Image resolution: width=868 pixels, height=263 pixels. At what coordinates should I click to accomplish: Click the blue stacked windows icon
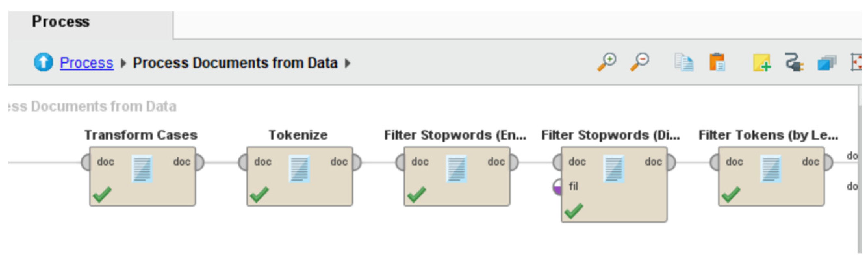826,63
